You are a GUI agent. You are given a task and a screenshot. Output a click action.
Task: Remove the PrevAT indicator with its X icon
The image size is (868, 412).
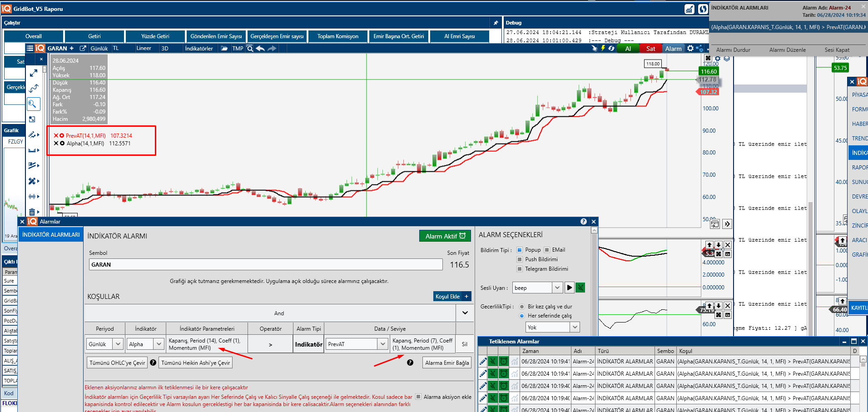click(x=56, y=135)
